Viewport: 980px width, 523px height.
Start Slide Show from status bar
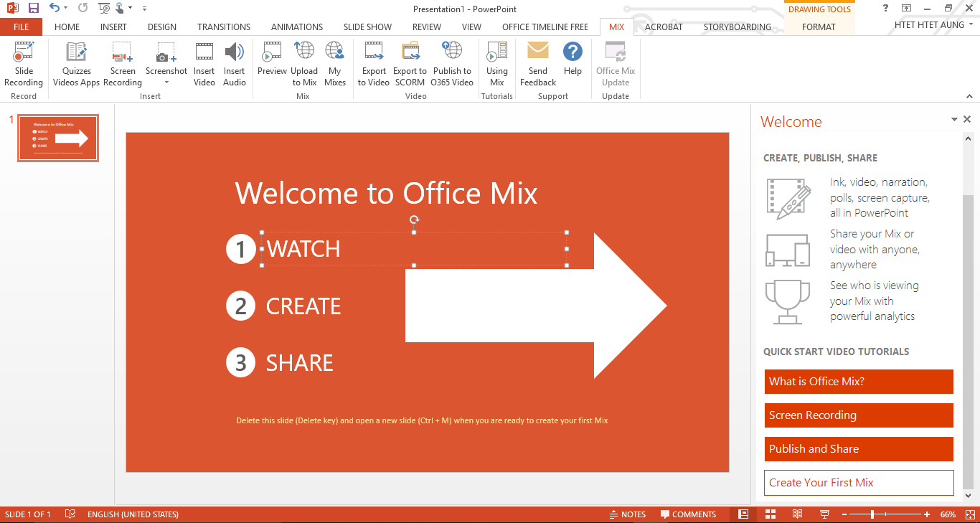pos(824,514)
